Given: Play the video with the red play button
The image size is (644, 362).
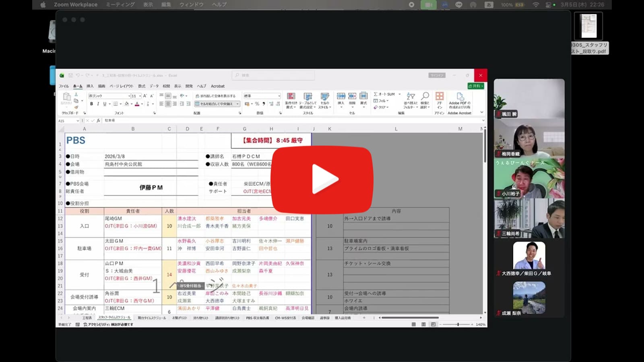Looking at the screenshot, I should tap(322, 179).
